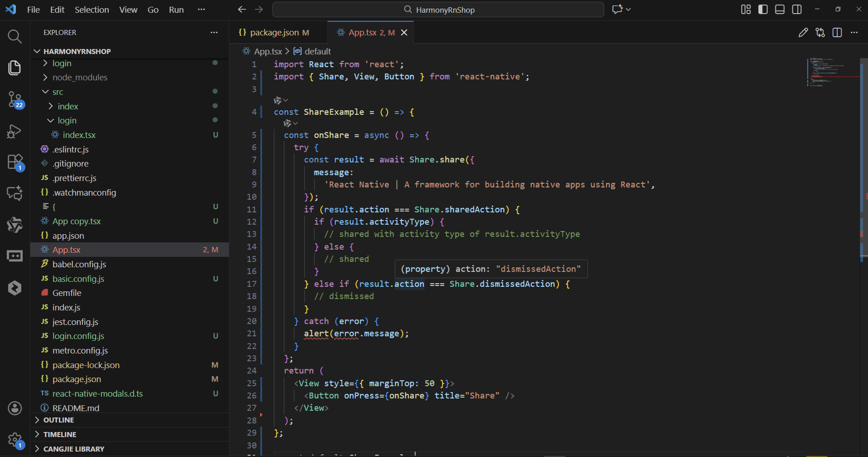Click the Go Back navigation arrow
Viewport: 868px width, 457px height.
tap(242, 10)
